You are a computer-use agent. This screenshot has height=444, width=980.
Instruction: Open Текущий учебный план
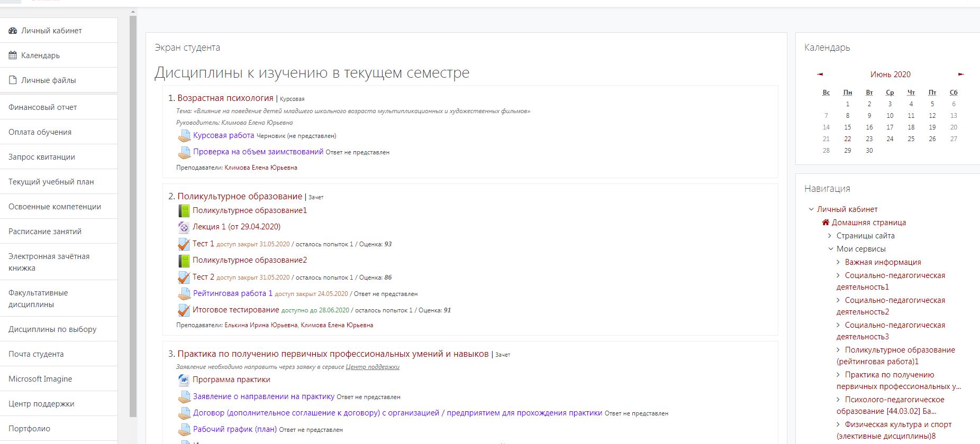[59, 182]
